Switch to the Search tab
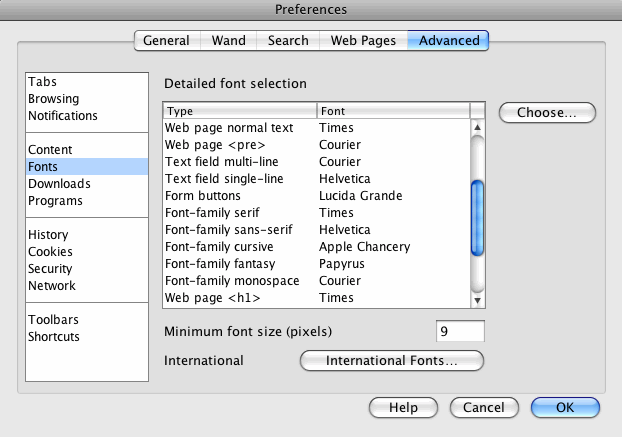 point(288,40)
